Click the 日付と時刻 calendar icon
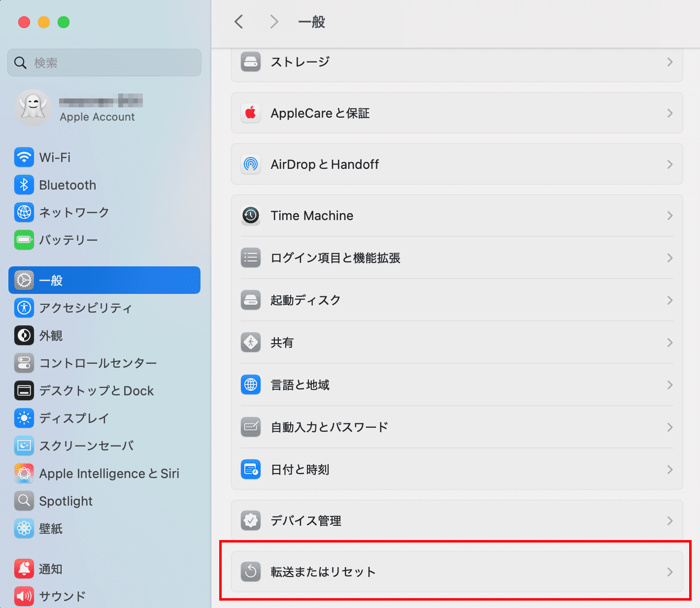The width and height of the screenshot is (700, 608). point(251,470)
